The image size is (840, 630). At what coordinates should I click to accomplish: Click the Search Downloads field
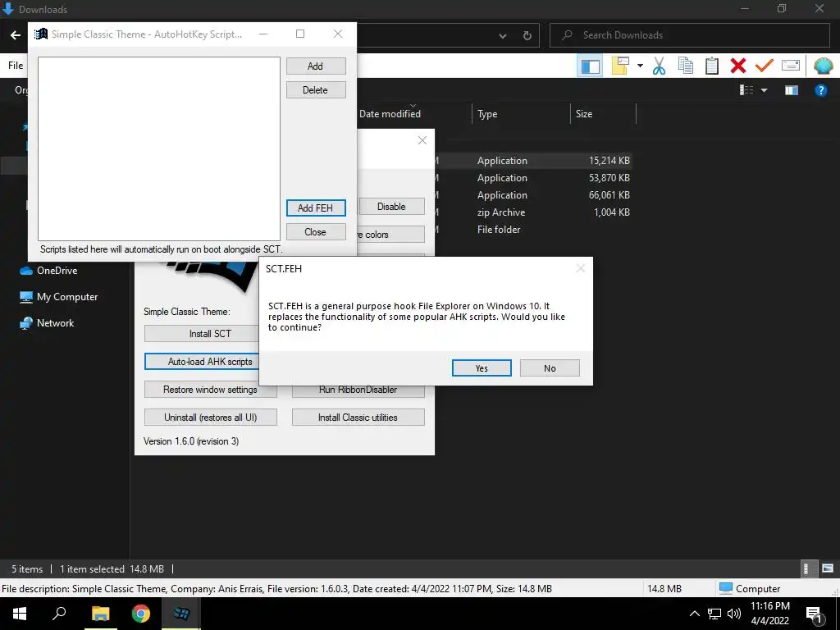click(x=689, y=35)
